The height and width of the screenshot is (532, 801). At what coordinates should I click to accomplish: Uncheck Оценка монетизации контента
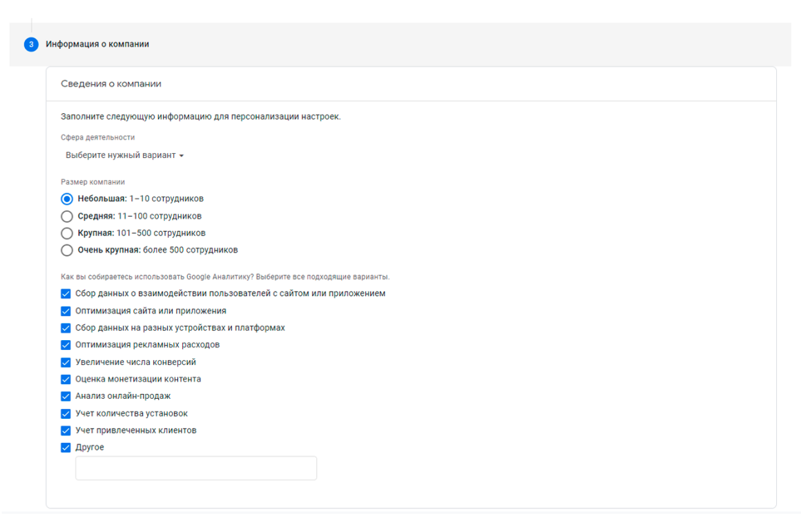pos(66,380)
